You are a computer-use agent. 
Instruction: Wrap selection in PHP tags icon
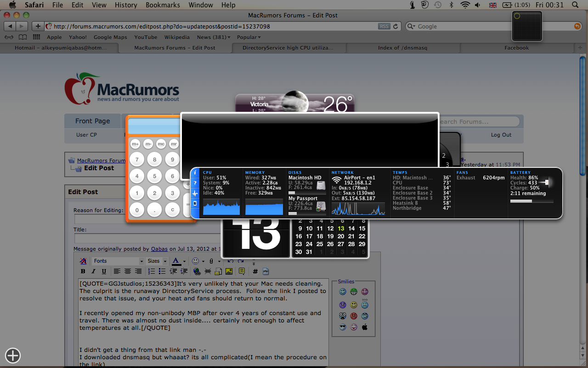[x=266, y=271]
